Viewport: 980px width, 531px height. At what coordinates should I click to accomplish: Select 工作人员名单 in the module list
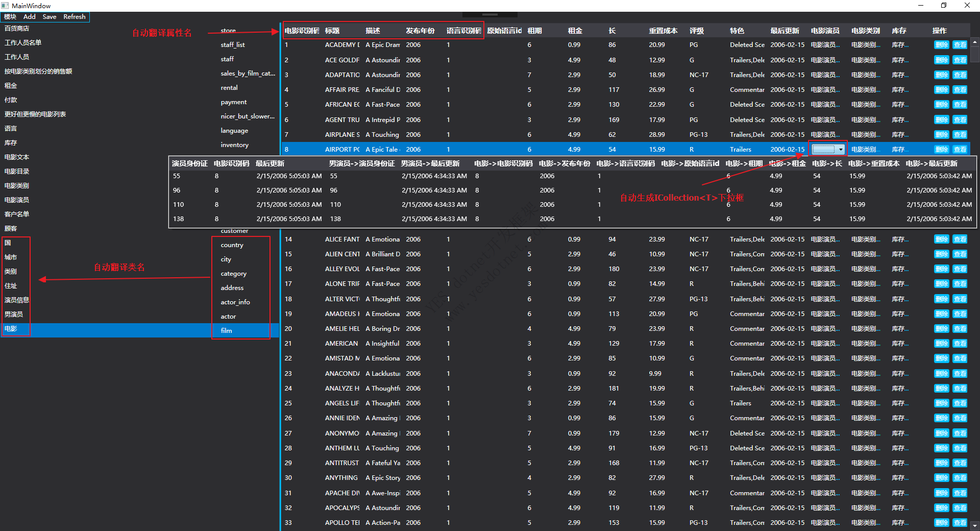tap(23, 43)
